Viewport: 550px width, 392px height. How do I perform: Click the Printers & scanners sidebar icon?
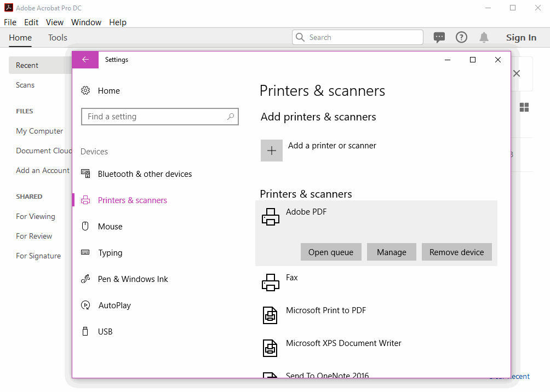coord(85,200)
